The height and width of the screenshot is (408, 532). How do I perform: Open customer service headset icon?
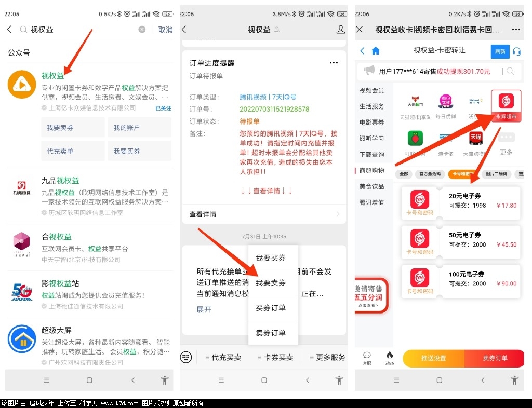(x=517, y=51)
